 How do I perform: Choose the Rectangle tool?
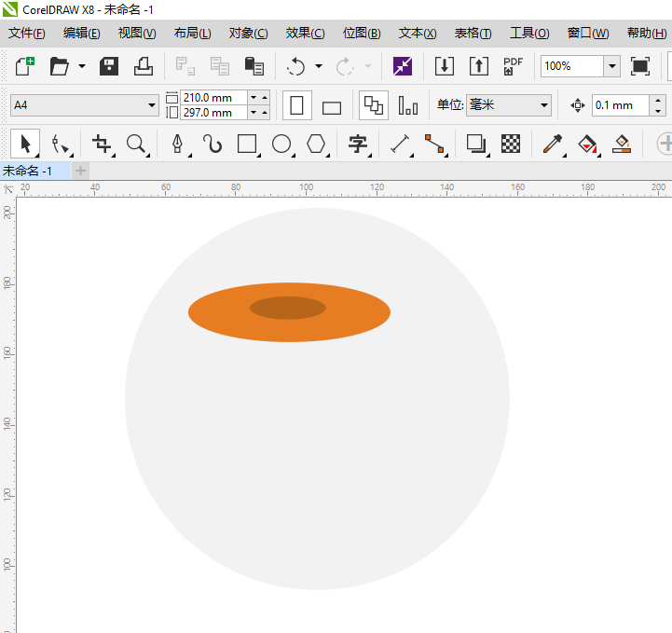click(247, 144)
